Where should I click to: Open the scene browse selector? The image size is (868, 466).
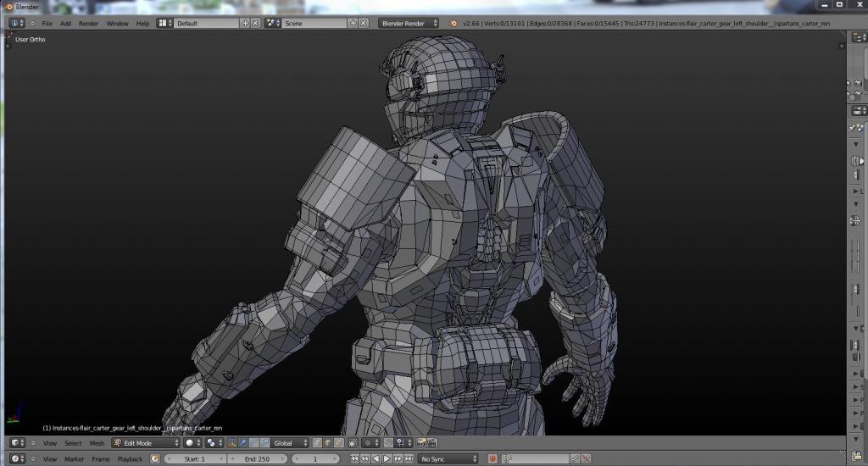tap(272, 23)
